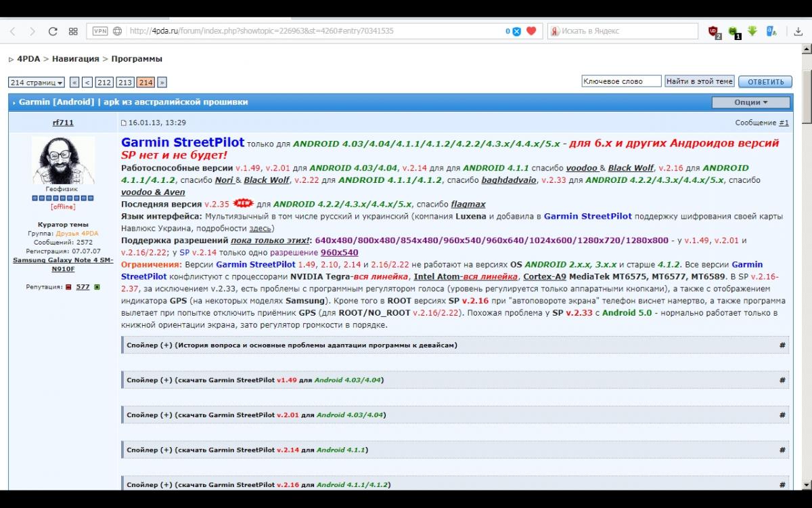812x508 pixels.
Task: Toggle the VPN badge in address bar
Action: pos(99,31)
